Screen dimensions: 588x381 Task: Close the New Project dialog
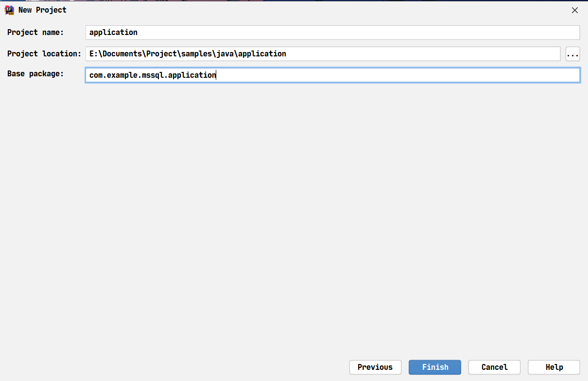575,10
